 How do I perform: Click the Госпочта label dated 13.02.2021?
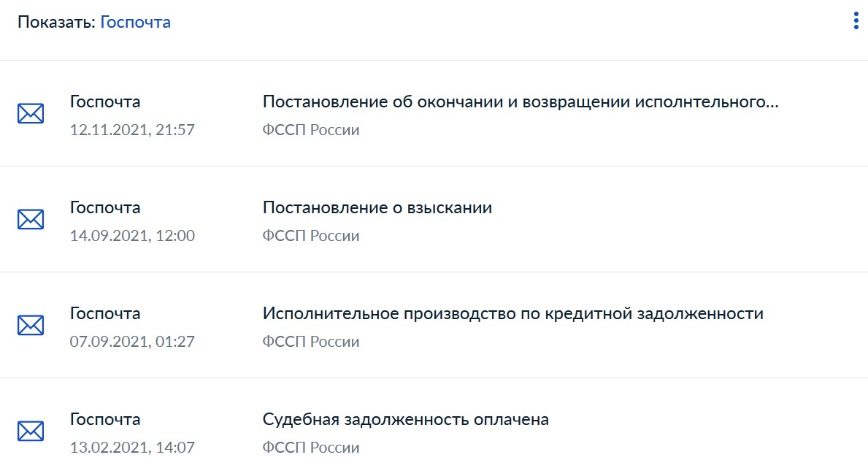105,419
